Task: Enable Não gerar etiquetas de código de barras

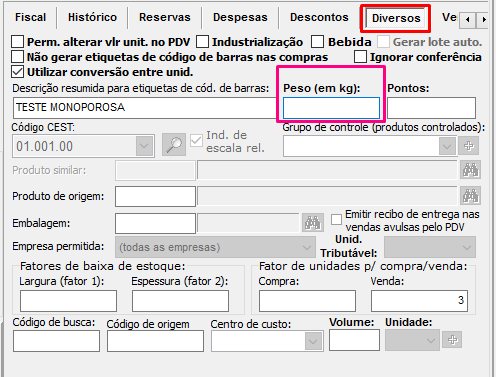Action: pyautogui.click(x=17, y=57)
